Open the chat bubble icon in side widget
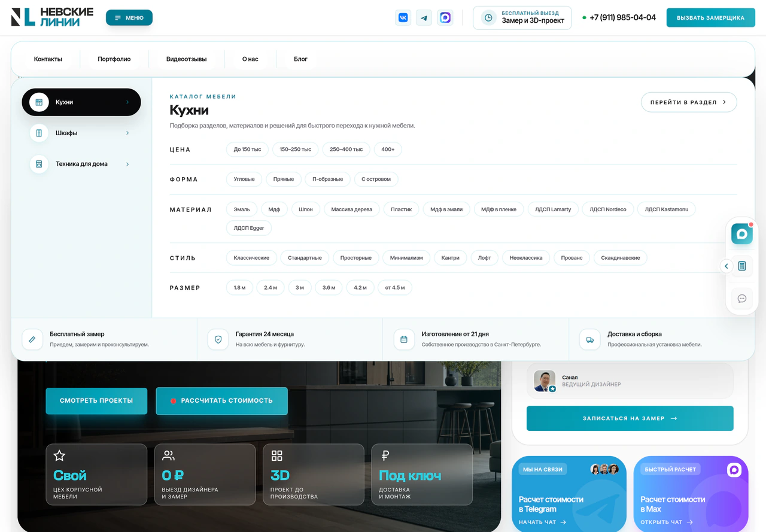This screenshot has height=532, width=766. (x=742, y=298)
